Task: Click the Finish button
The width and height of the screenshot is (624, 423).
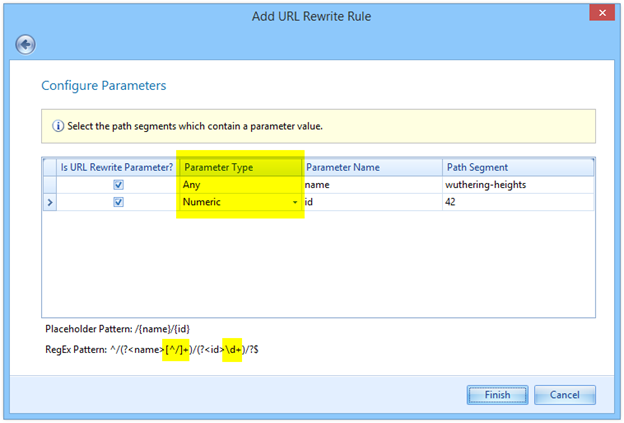Action: pyautogui.click(x=497, y=395)
